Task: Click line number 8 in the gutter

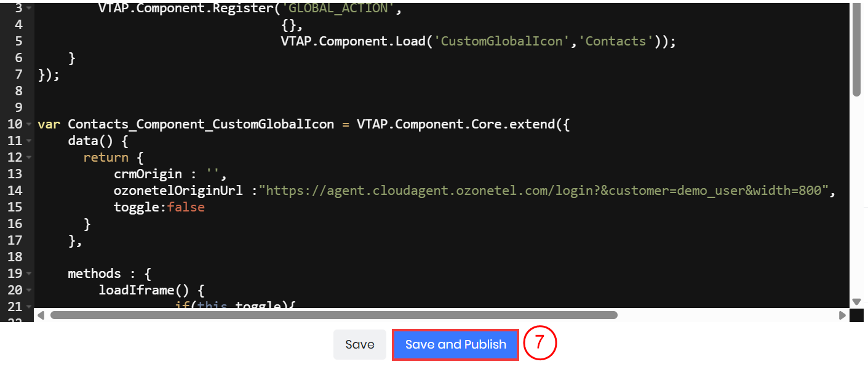Action: coord(18,91)
